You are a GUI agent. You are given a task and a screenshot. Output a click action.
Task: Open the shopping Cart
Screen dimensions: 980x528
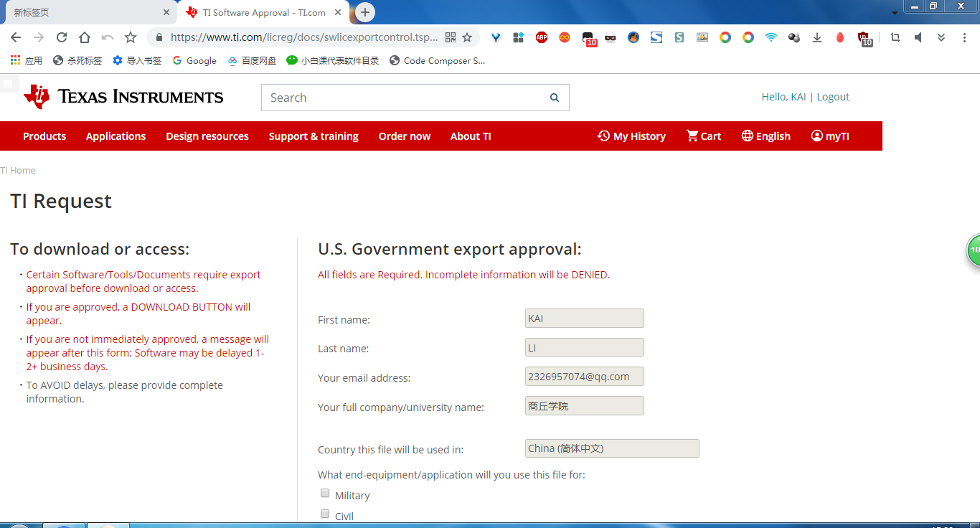coord(704,136)
